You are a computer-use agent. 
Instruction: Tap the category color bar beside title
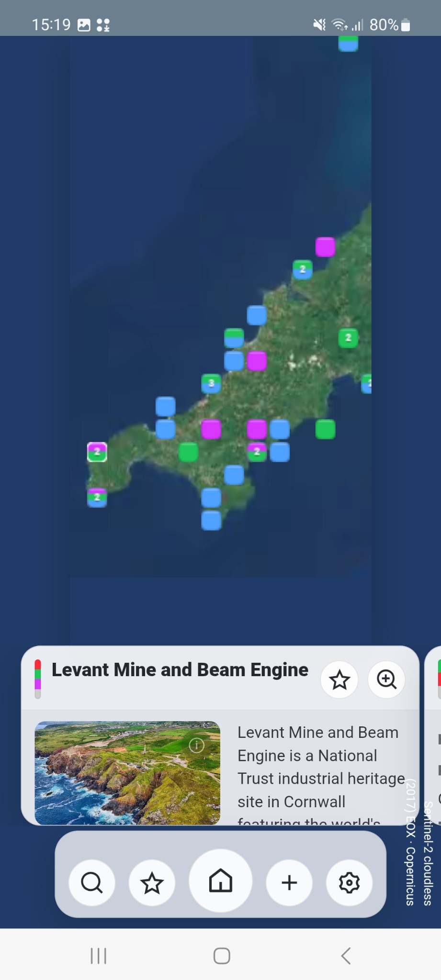38,679
